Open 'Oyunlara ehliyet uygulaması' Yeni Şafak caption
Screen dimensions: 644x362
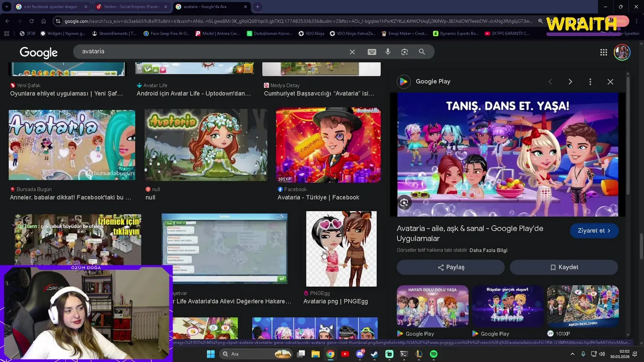click(66, 94)
